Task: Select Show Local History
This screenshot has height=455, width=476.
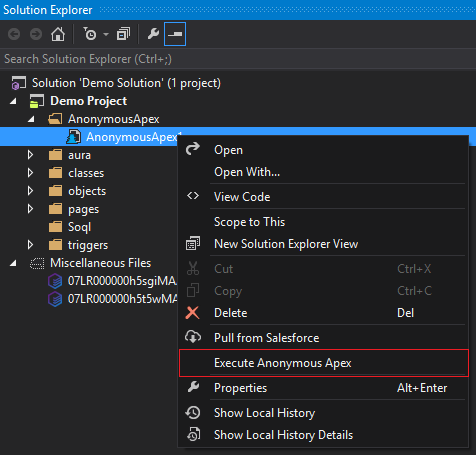Action: click(323, 413)
